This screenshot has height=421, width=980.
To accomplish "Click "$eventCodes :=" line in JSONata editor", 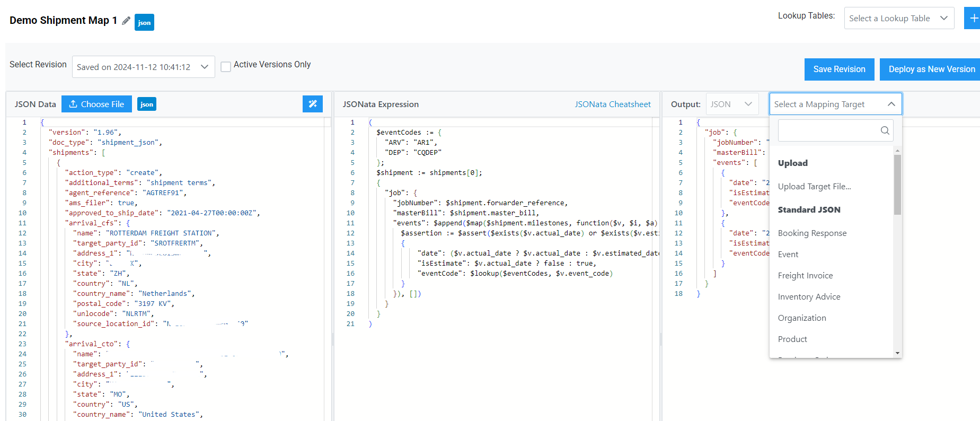I will click(409, 133).
